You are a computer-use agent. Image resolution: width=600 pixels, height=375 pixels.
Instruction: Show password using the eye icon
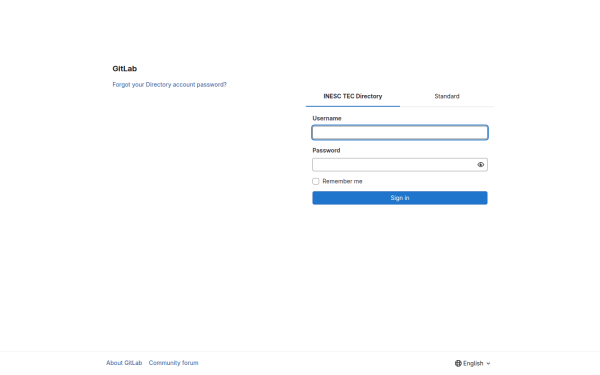[481, 165]
